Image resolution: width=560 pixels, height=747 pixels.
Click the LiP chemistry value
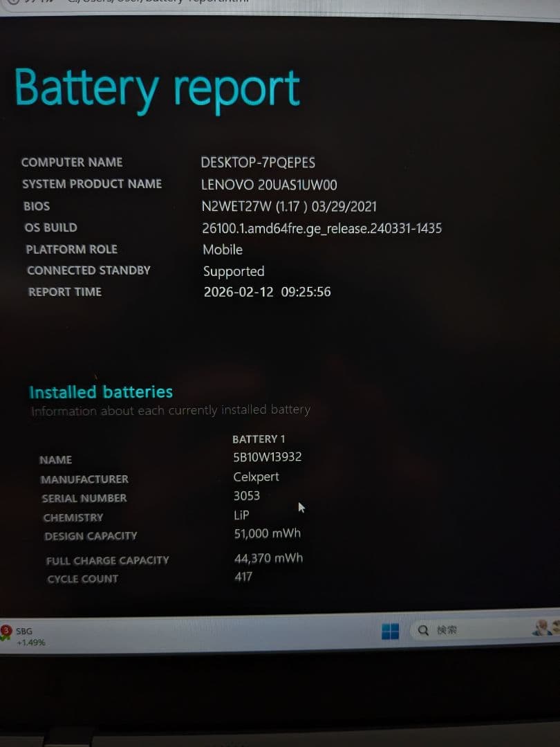[241, 515]
